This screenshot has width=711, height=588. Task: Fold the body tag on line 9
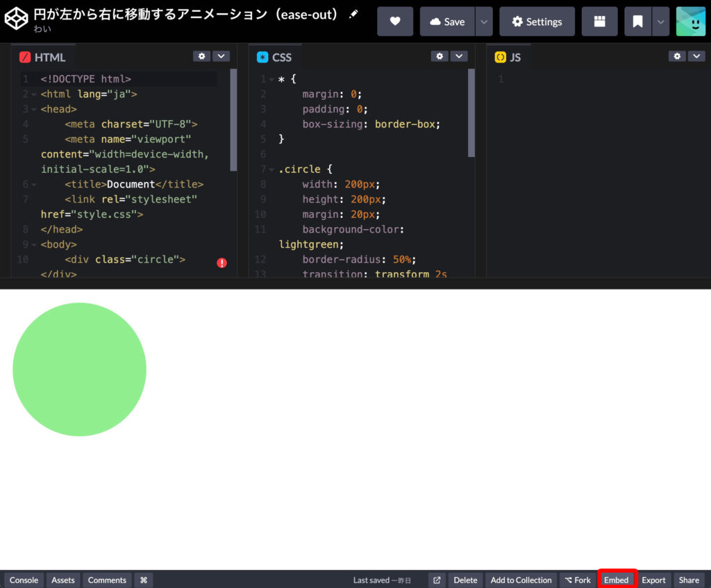[x=34, y=245]
